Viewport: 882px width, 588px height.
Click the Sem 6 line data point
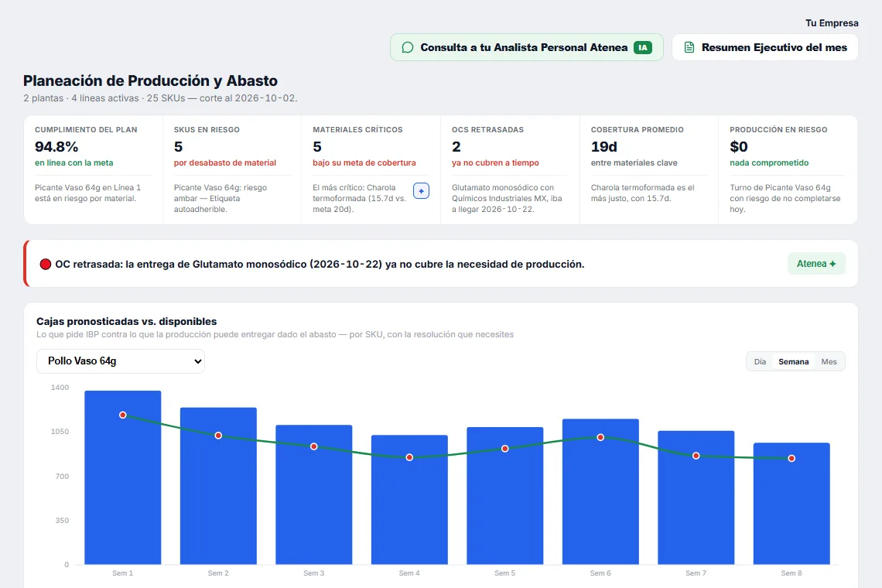coord(600,437)
